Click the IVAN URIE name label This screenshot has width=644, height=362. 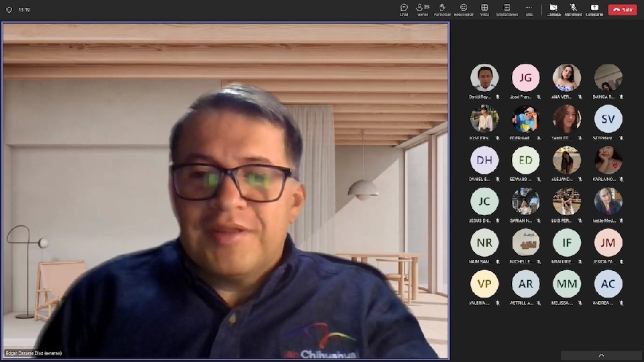561,261
